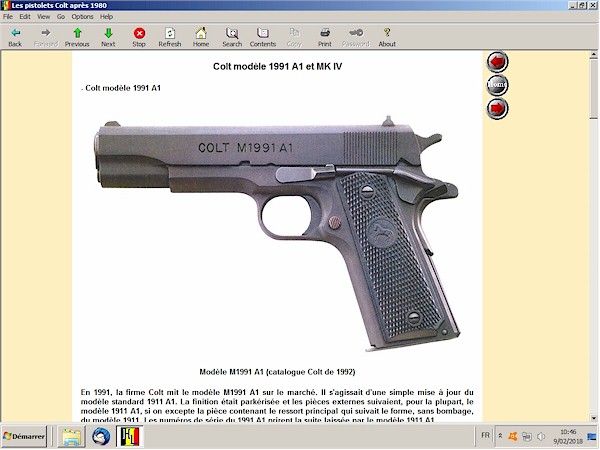Click the network tray icon

coord(527,436)
